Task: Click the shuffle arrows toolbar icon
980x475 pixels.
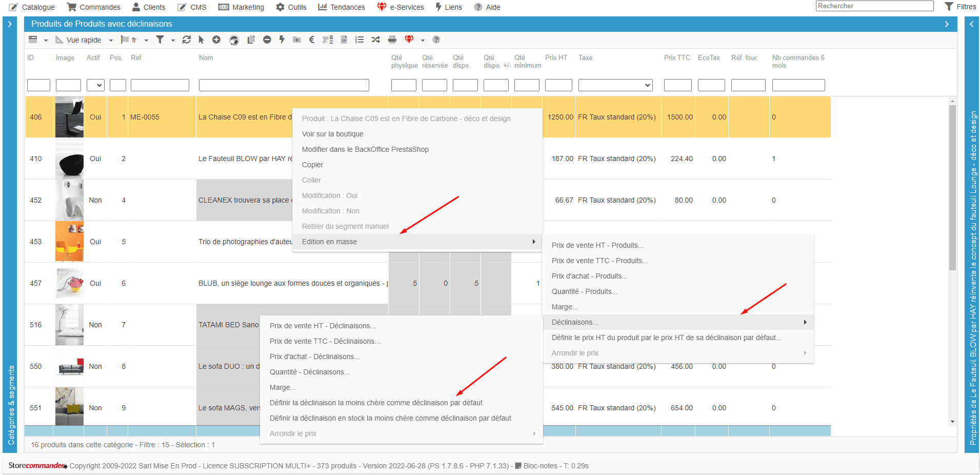Action: pos(376,39)
